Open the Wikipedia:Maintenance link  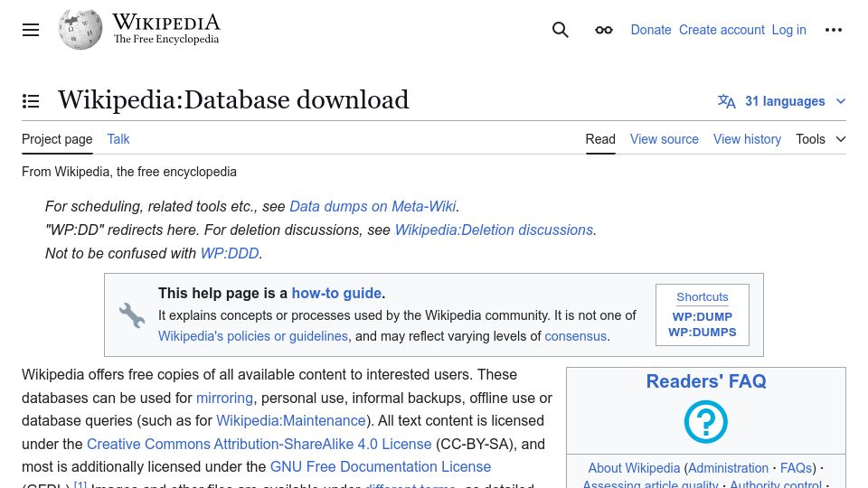(290, 421)
